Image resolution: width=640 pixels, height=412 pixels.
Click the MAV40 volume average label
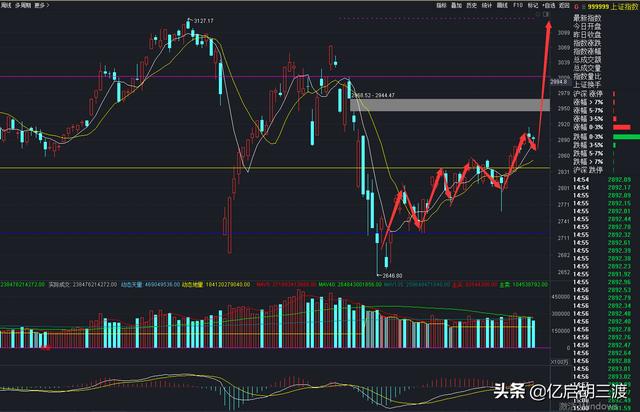coord(326,284)
